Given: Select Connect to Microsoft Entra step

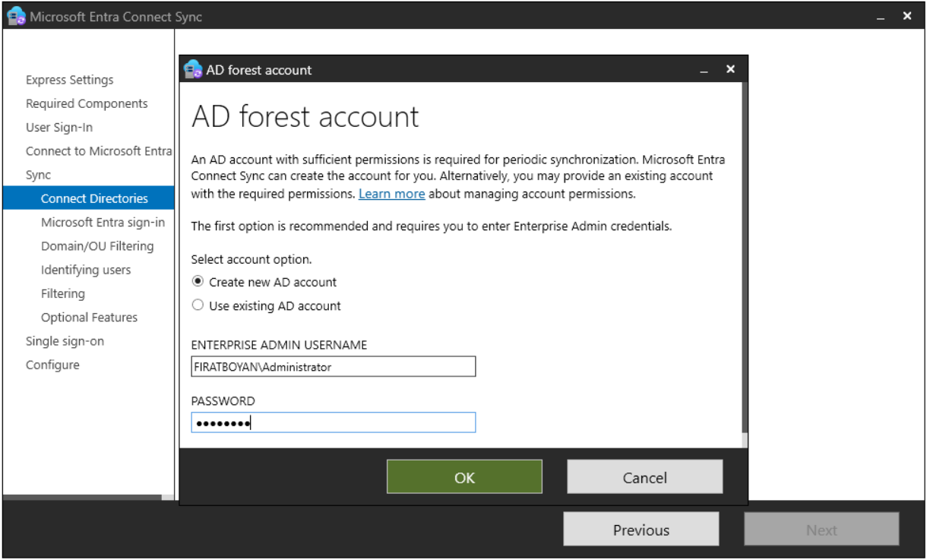Looking at the screenshot, I should pos(99,150).
